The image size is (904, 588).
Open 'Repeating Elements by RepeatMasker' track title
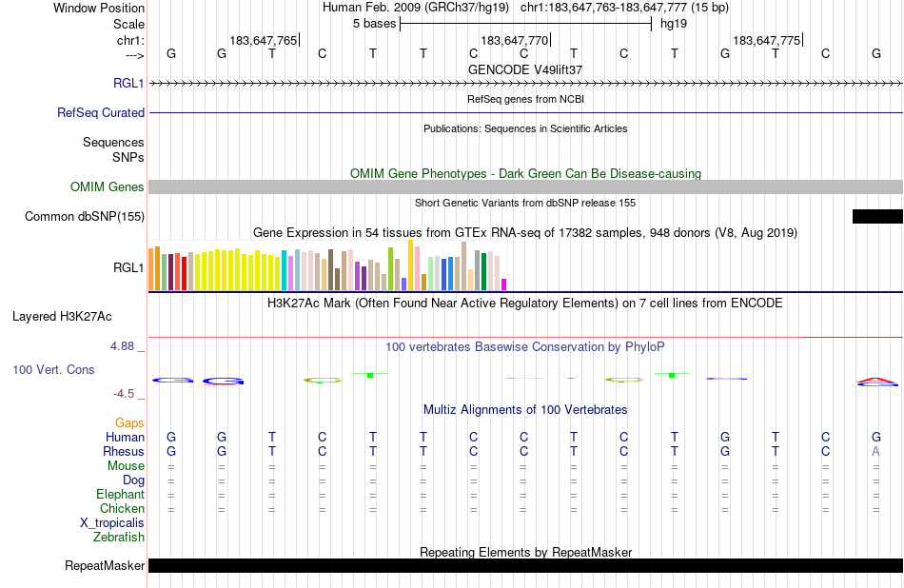point(526,552)
